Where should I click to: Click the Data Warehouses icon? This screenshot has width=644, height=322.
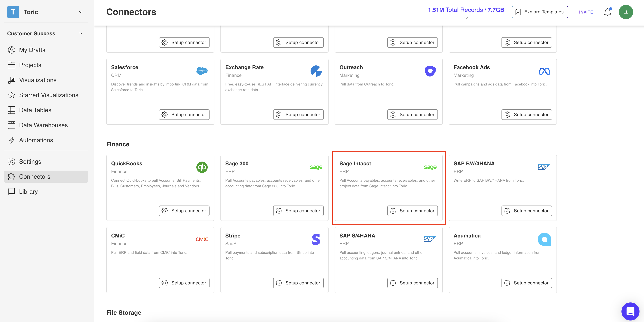point(11,125)
